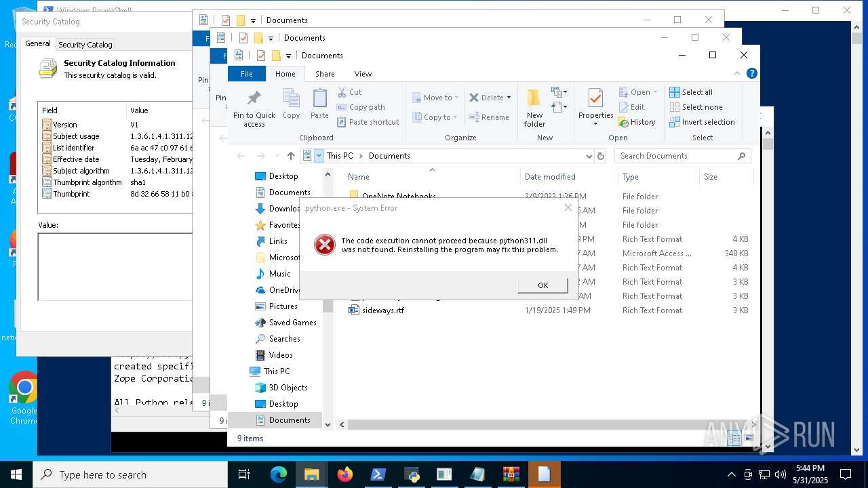Viewport: 868px width, 488px height.
Task: Sort by the Size column header
Action: [726, 177]
